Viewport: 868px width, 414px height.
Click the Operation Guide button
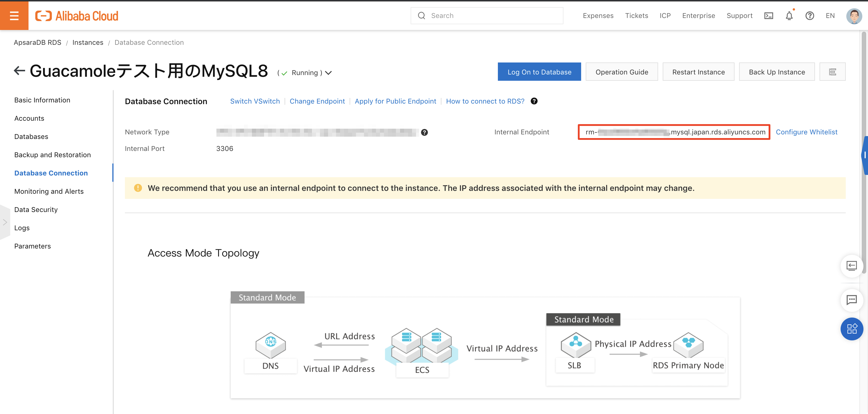pyautogui.click(x=622, y=72)
